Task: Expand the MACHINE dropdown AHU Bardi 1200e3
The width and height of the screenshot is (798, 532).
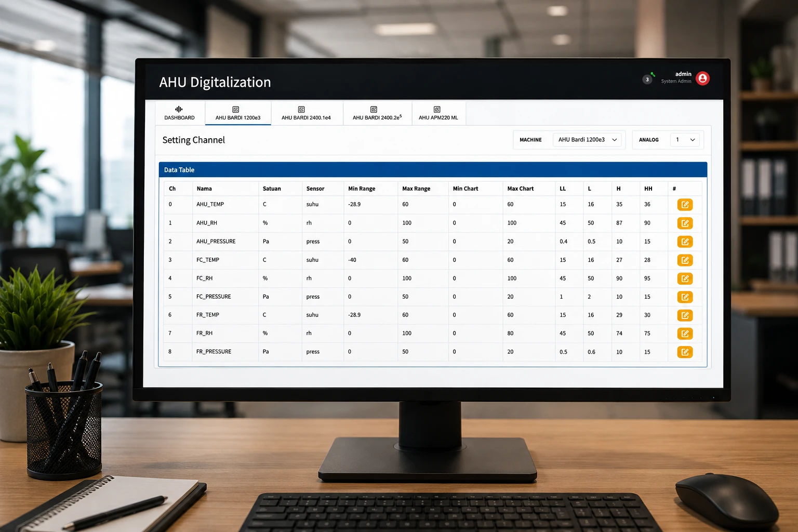Action: click(587, 140)
